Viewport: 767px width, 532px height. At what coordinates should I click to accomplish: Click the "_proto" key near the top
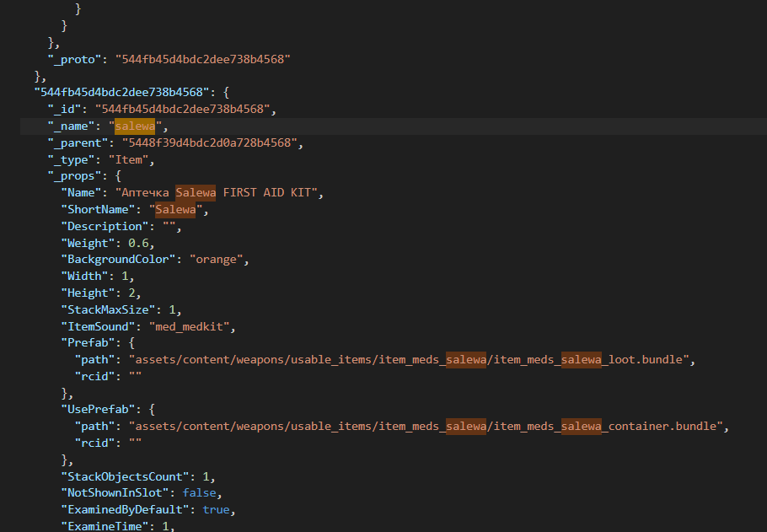[74, 59]
